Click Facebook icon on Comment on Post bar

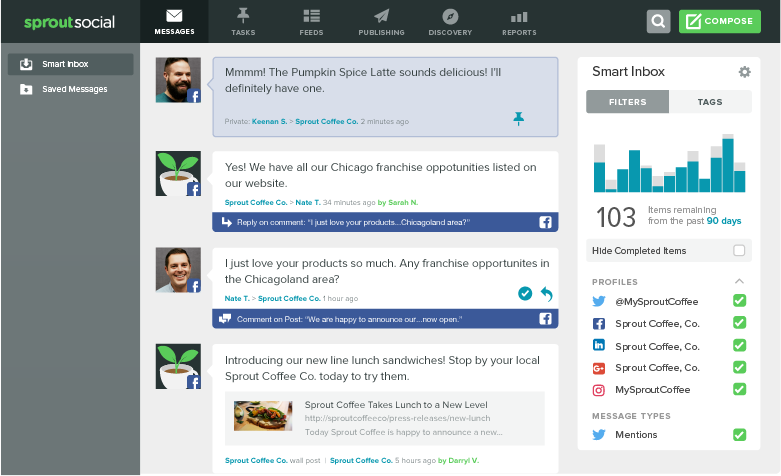pyautogui.click(x=545, y=319)
